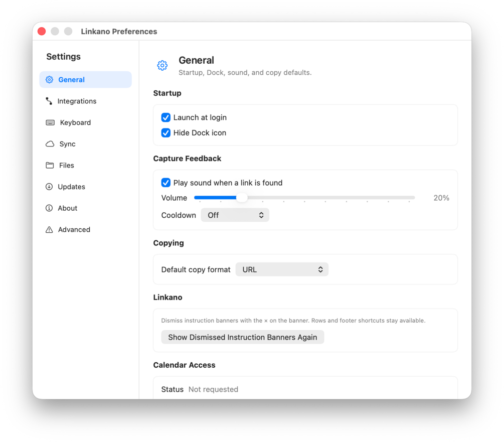
Task: Click the Updates download-arrow icon
Action: click(x=49, y=187)
